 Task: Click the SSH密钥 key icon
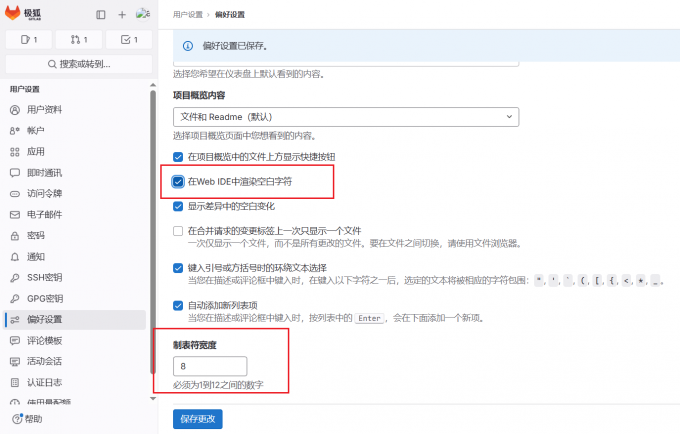pos(15,277)
